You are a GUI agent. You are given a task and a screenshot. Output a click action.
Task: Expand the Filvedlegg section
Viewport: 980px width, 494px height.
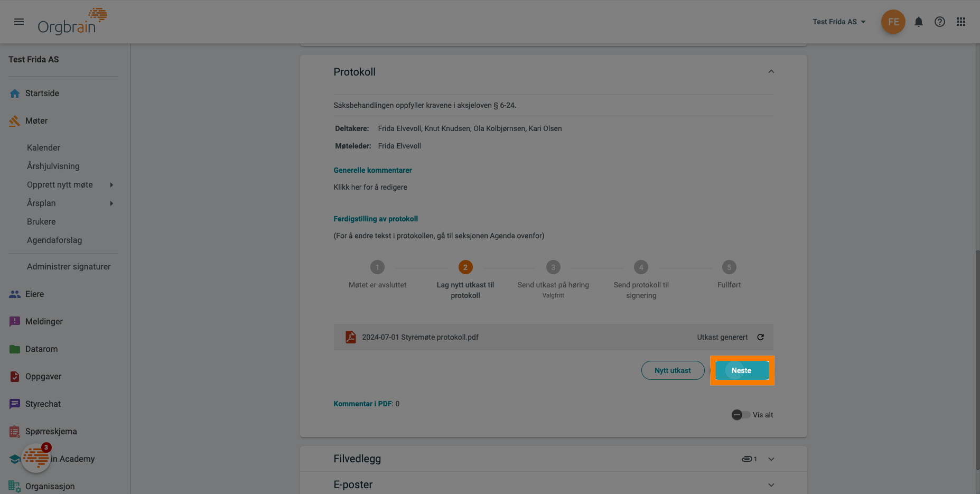[771, 459]
